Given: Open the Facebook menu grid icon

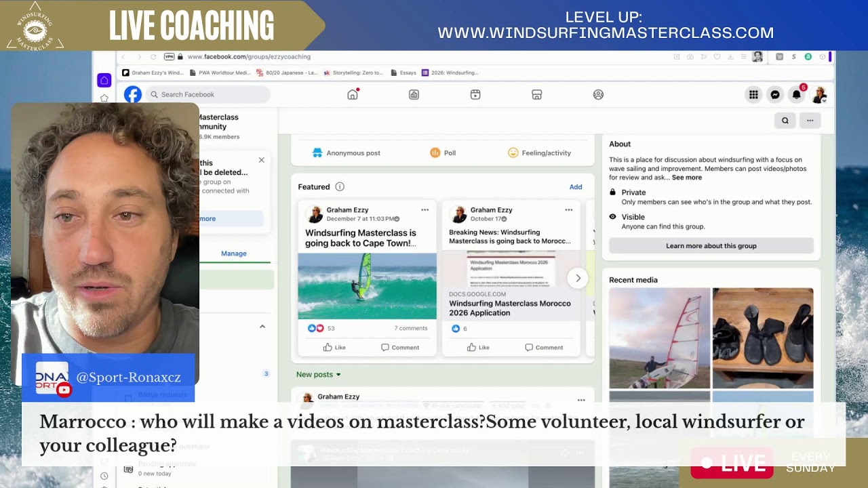Looking at the screenshot, I should click(753, 95).
